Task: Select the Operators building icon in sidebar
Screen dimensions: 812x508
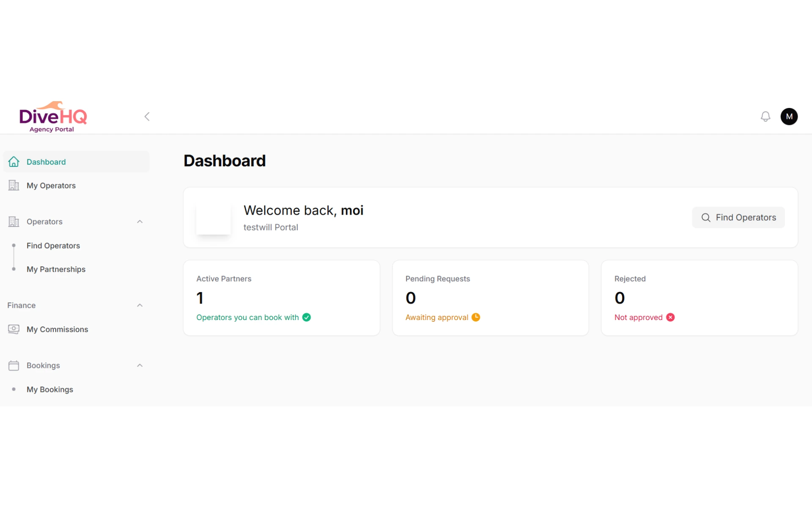Action: tap(14, 221)
